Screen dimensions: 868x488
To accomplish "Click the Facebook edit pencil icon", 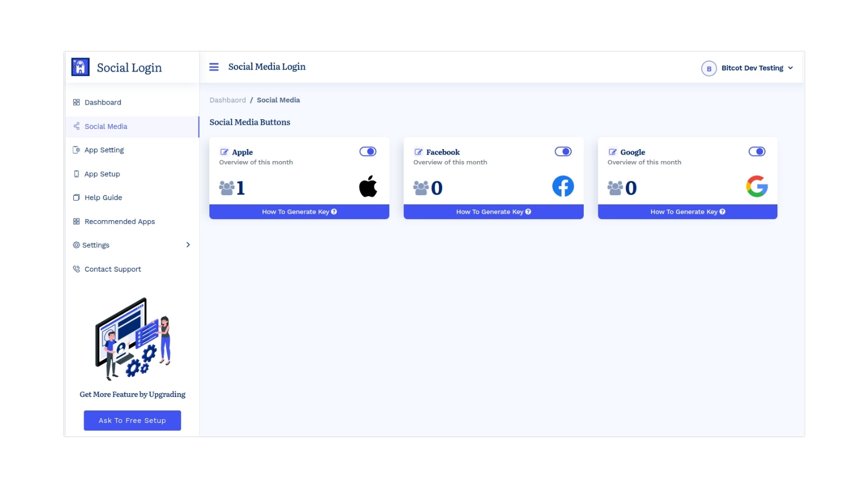I will point(418,152).
